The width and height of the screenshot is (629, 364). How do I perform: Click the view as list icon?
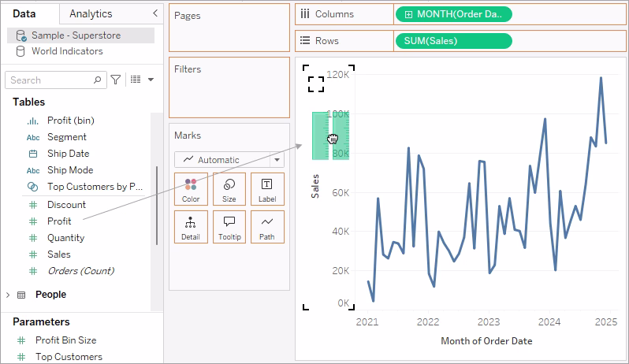pos(136,80)
